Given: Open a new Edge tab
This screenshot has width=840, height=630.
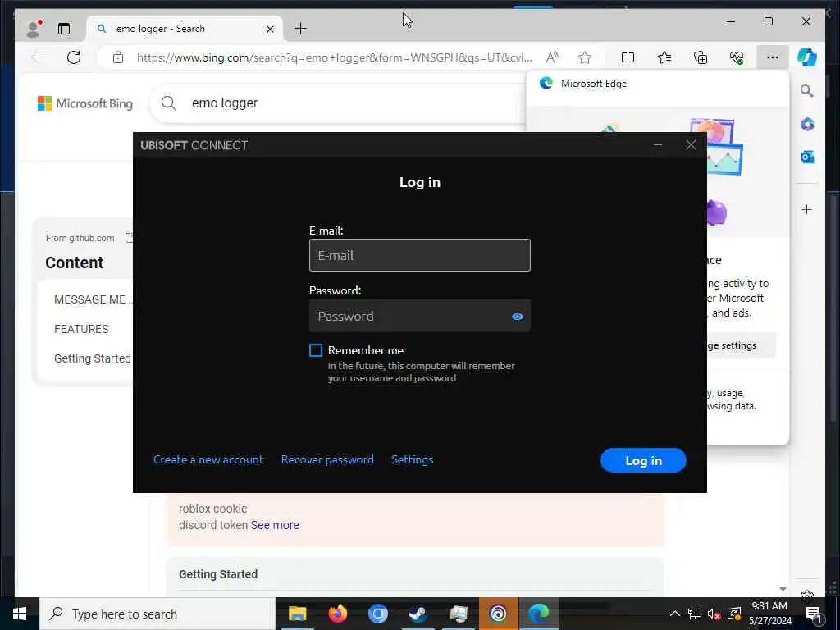Looking at the screenshot, I should (x=300, y=29).
